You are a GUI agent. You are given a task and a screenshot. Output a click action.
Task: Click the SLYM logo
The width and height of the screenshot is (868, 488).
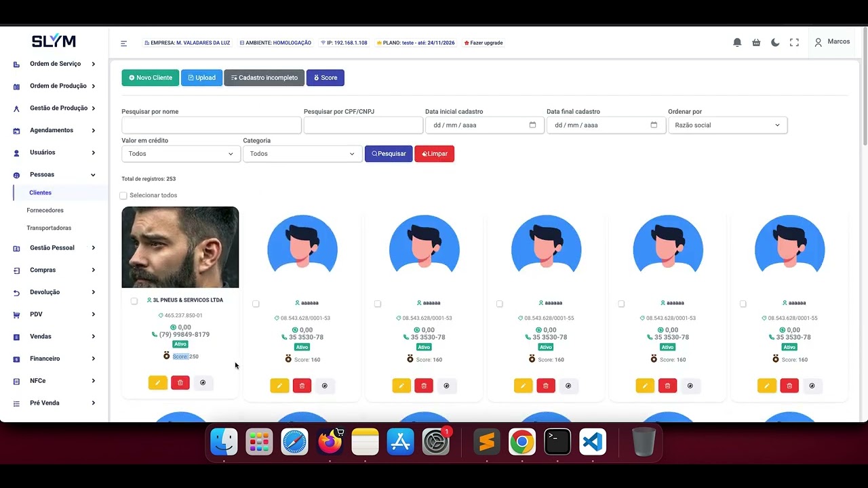point(54,41)
